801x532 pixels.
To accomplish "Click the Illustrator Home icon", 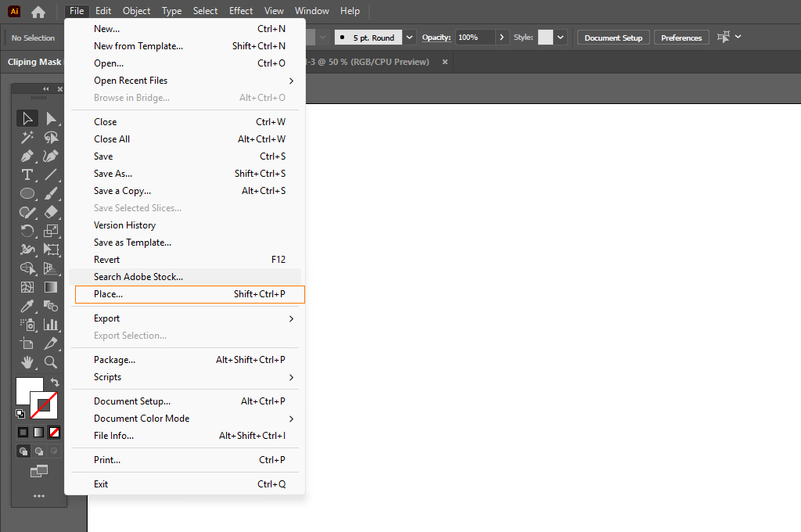I will (38, 11).
